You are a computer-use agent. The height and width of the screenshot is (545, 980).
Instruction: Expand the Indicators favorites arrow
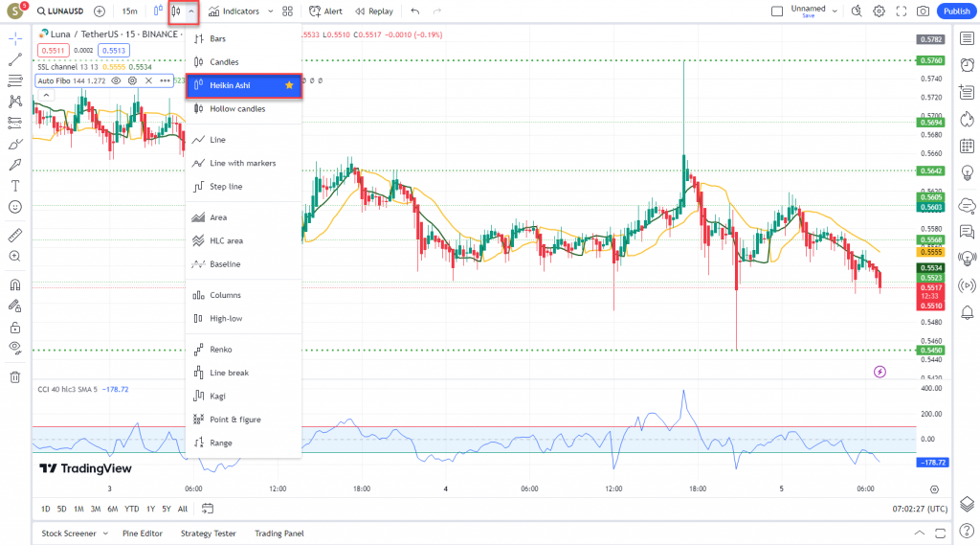pyautogui.click(x=270, y=11)
